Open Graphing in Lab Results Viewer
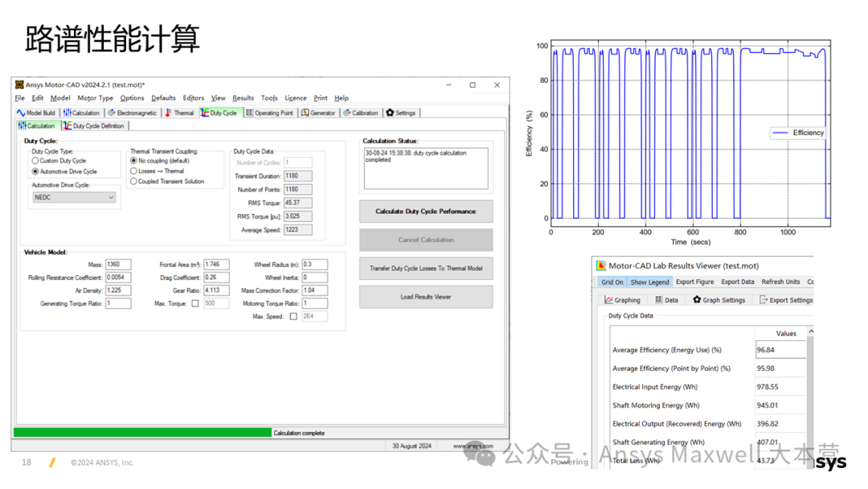 [622, 300]
